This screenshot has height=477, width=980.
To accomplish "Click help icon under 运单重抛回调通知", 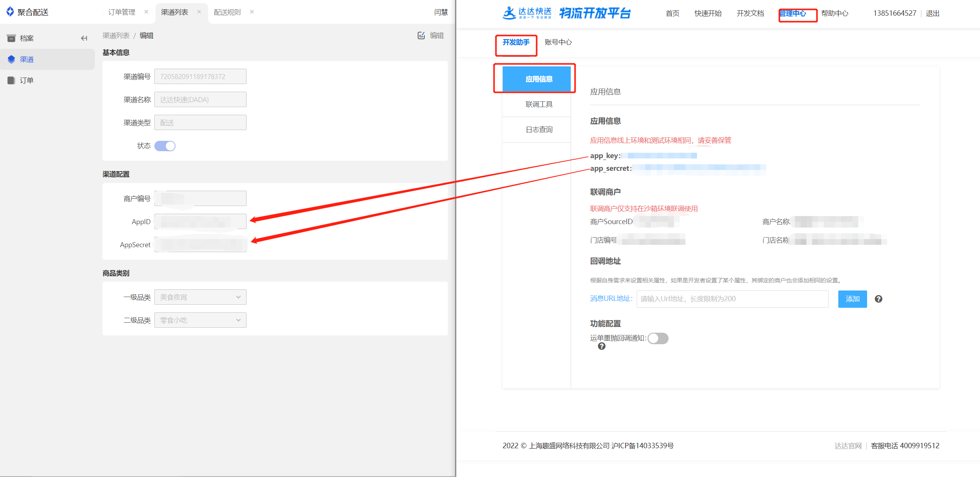I will pos(602,346).
